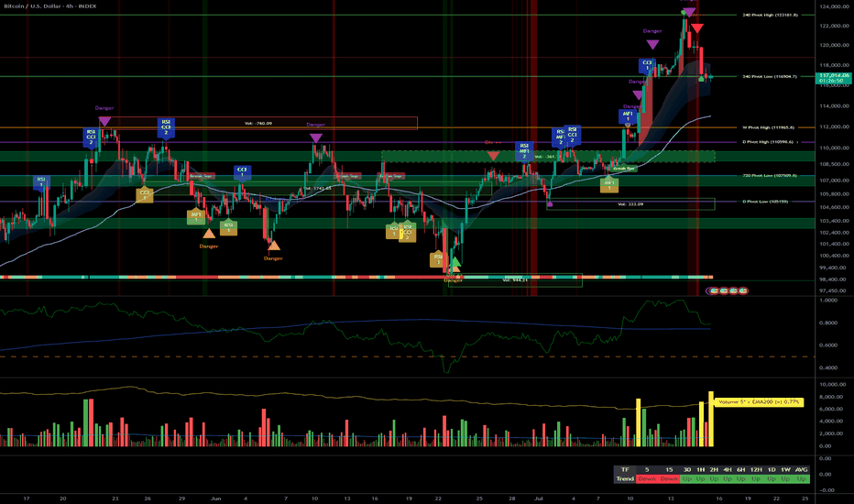Click the green Break Bye label
The width and height of the screenshot is (854, 504).
[624, 169]
